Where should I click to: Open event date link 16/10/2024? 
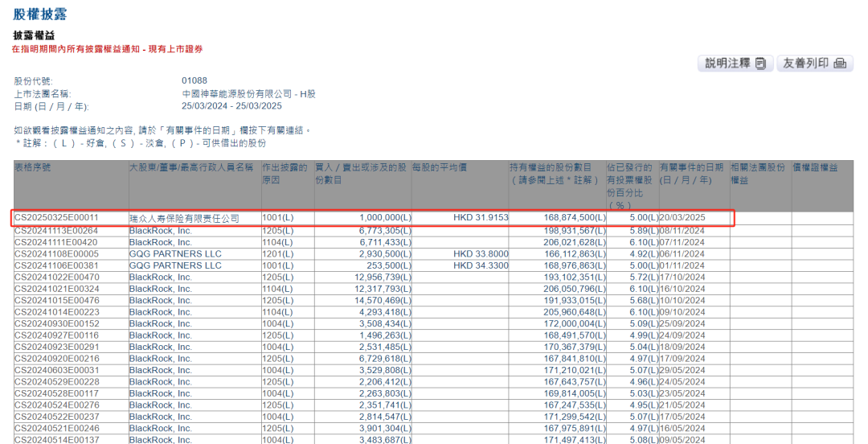(682, 289)
